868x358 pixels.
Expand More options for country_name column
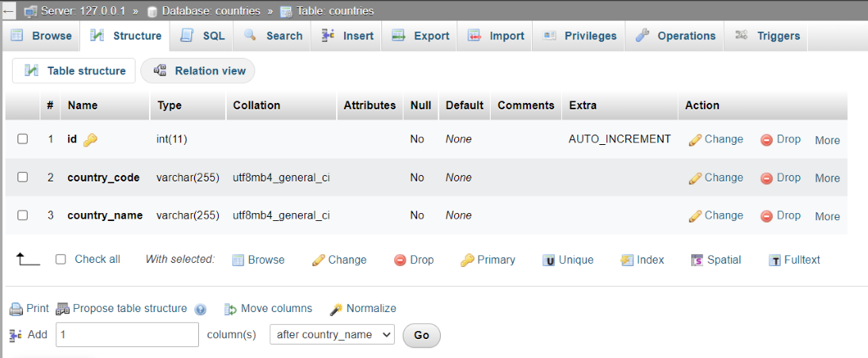pos(827,216)
